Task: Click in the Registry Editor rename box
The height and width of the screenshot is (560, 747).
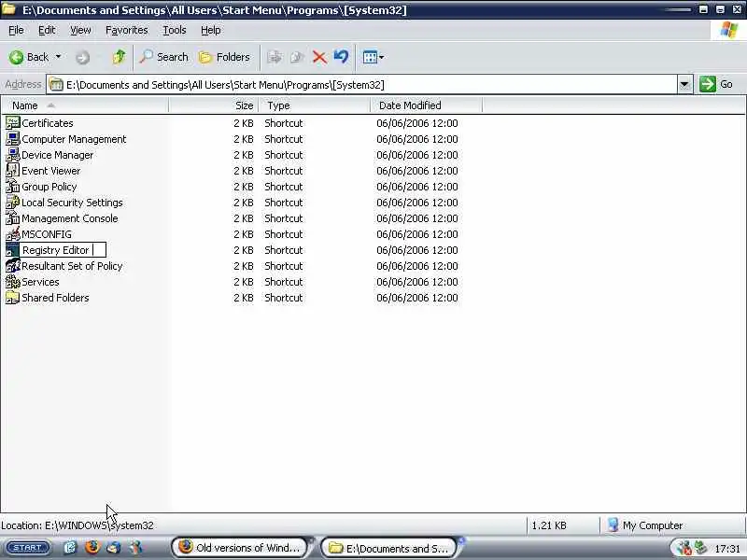Action: [63, 250]
